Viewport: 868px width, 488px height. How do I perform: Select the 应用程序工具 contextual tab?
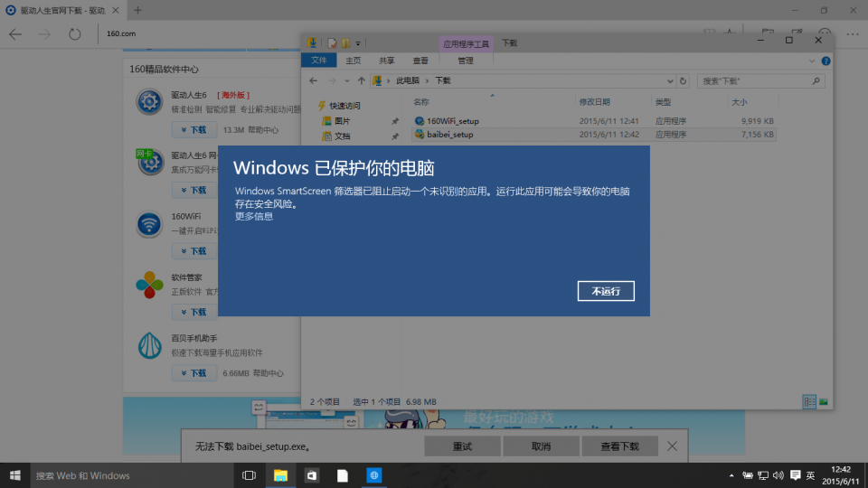pyautogui.click(x=466, y=43)
